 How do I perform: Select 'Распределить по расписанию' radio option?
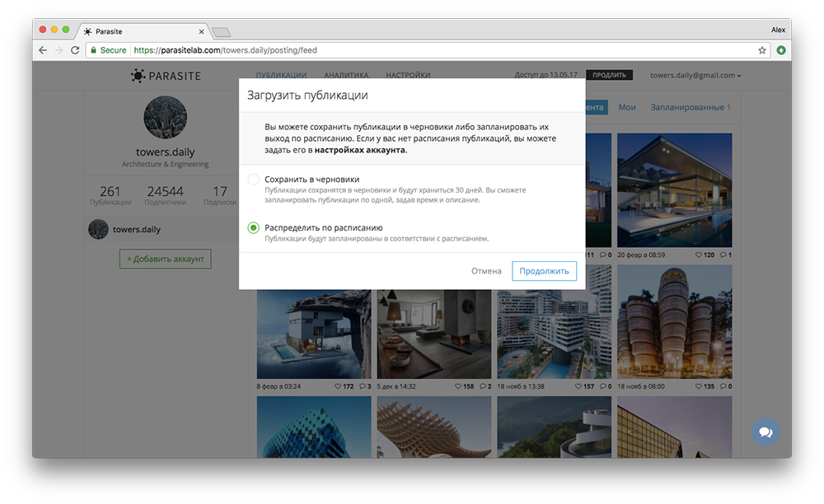pos(254,228)
